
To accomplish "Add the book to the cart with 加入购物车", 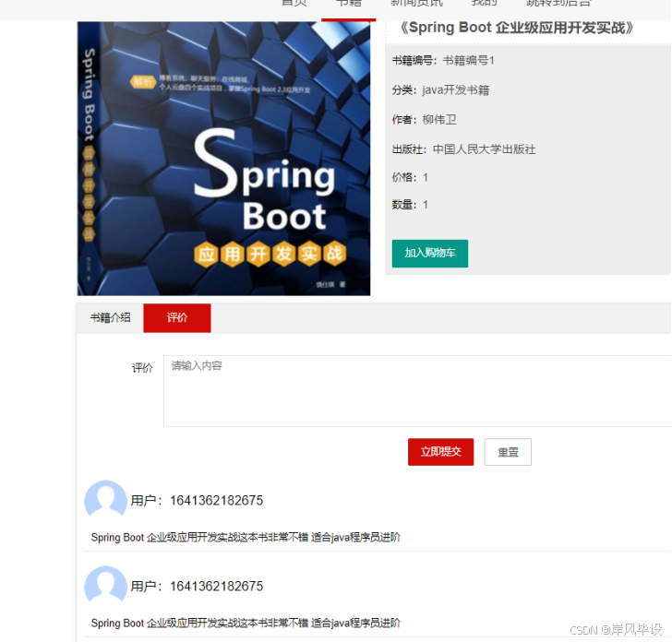I will 430,254.
